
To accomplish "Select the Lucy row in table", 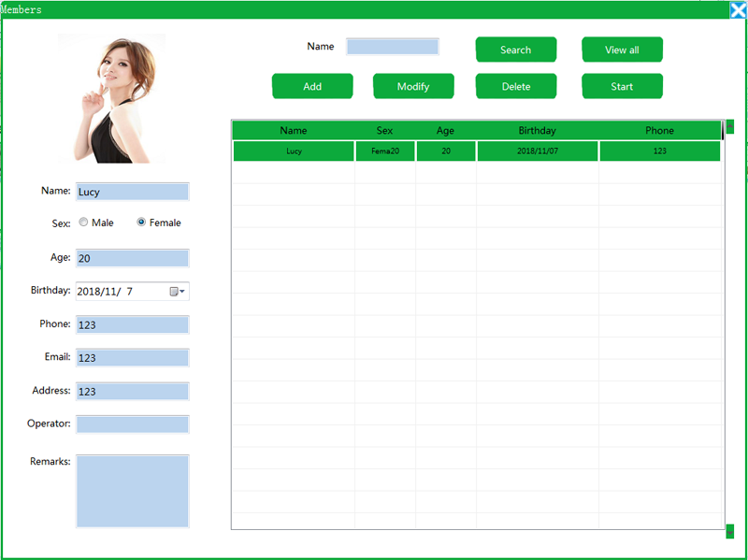I will [294, 151].
